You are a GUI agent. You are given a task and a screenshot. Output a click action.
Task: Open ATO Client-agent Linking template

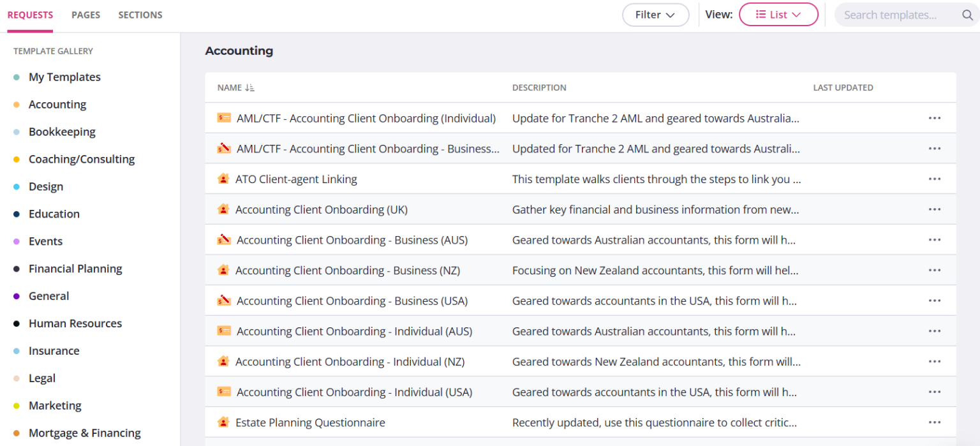[x=296, y=179]
